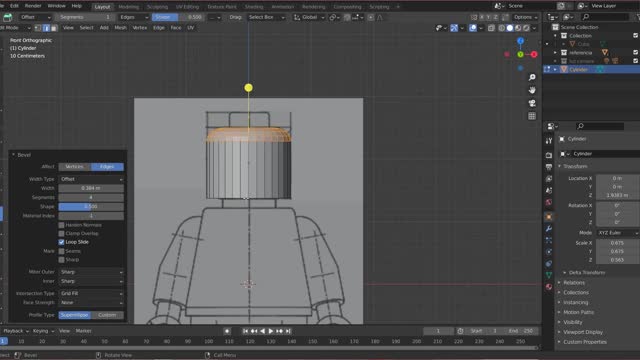Switch to the Shading workspace tab
The height and width of the screenshot is (360, 640).
pyautogui.click(x=254, y=7)
